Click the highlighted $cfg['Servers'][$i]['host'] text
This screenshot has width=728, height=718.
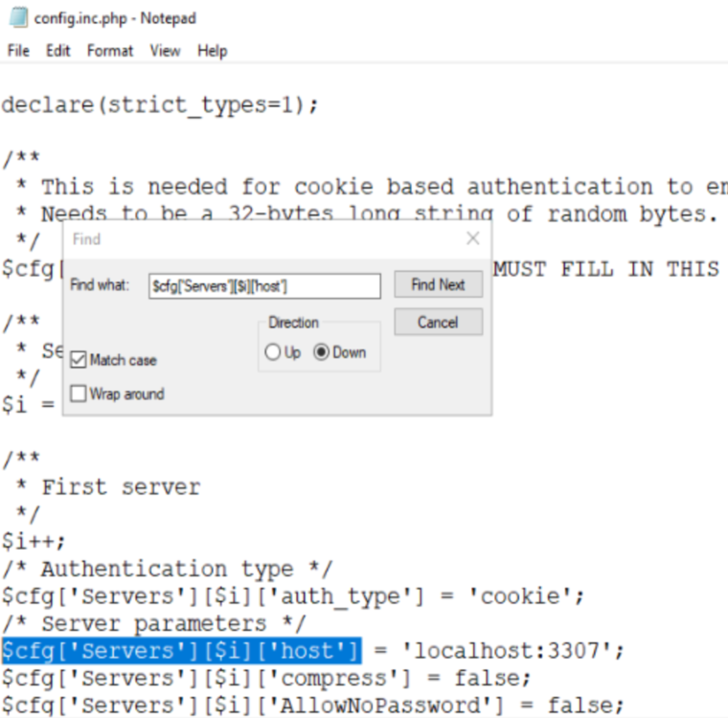(182, 651)
